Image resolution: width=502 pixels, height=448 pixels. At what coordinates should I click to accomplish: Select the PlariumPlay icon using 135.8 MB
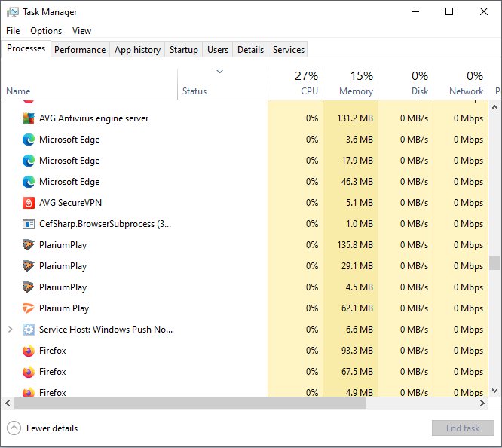29,245
